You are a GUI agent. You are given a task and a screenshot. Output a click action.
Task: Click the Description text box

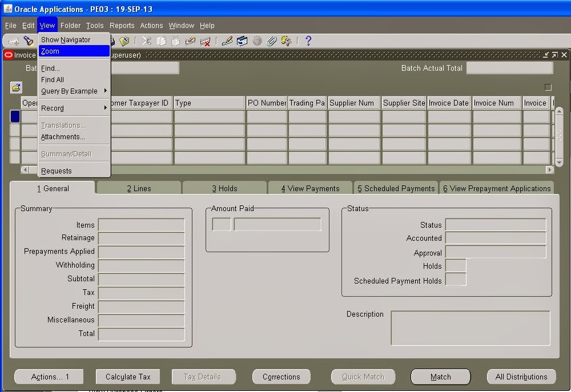(x=471, y=328)
